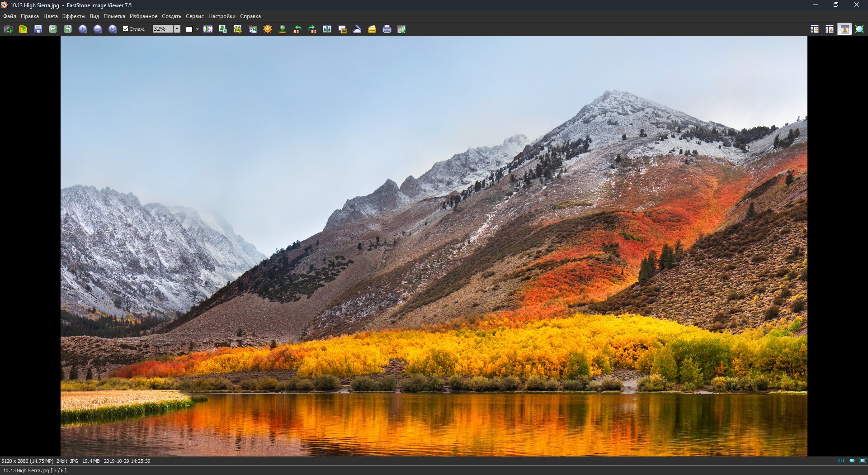868x475 pixels.
Task: Close the FastStone Image Viewer window
Action: point(857,5)
